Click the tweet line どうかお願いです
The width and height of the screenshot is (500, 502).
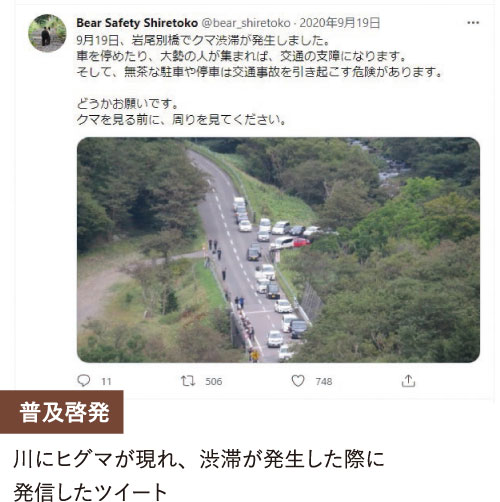pos(127,104)
